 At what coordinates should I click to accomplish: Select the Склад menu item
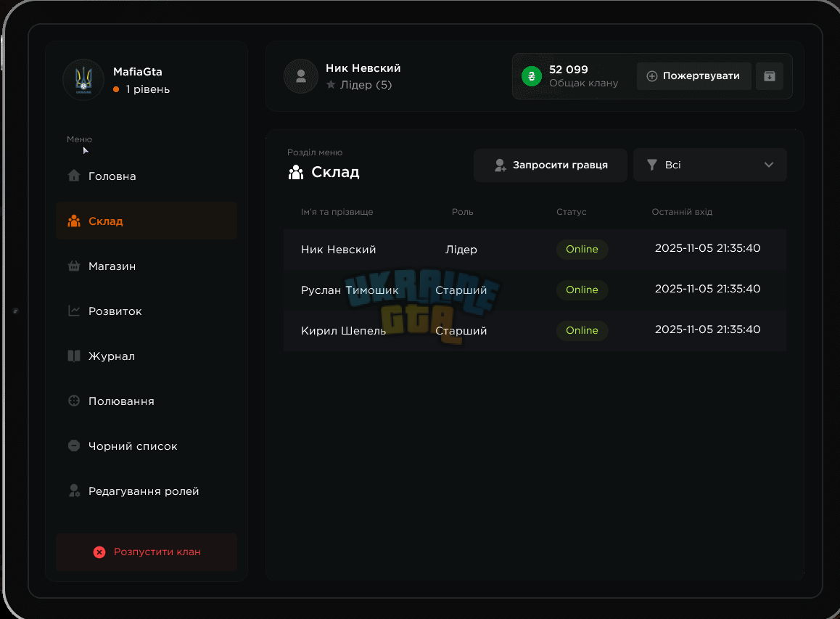pyautogui.click(x=147, y=221)
